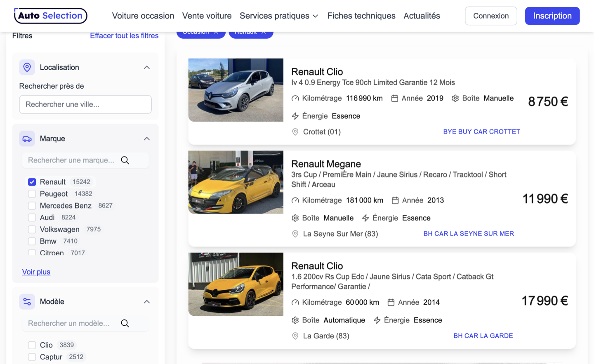This screenshot has height=364, width=594.
Task: Click the Rechercher une marque search field
Action: point(85,160)
